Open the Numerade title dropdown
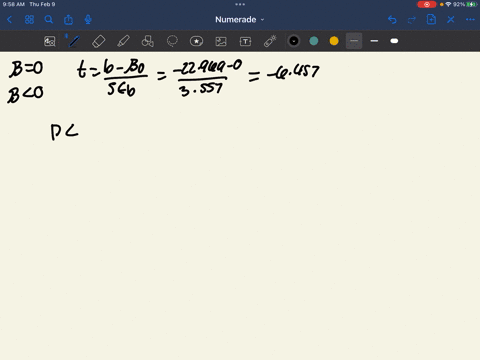 point(240,20)
